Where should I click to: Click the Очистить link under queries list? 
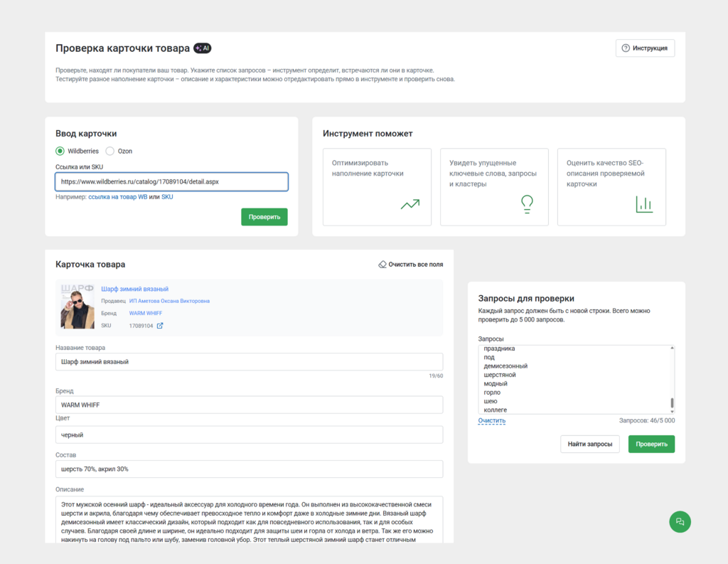pyautogui.click(x=492, y=420)
